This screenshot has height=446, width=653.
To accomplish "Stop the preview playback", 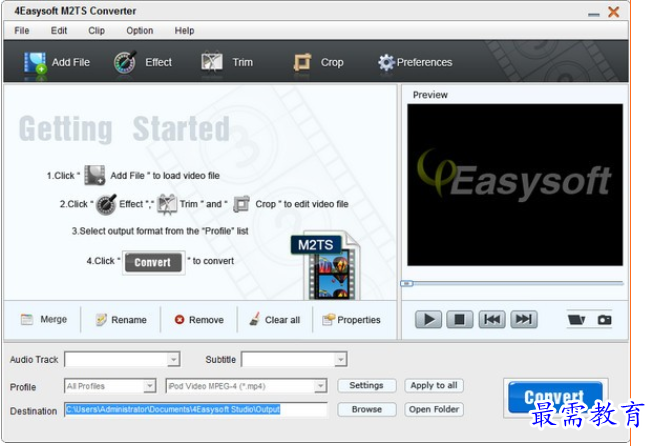I will (460, 320).
